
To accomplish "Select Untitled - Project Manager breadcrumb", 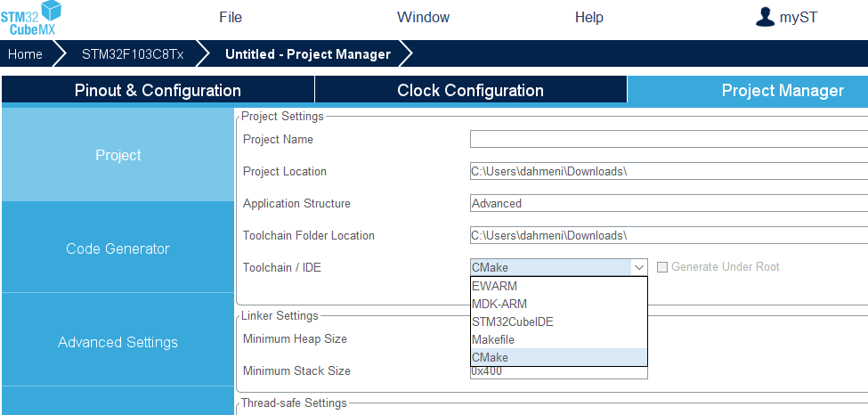I will click(308, 54).
